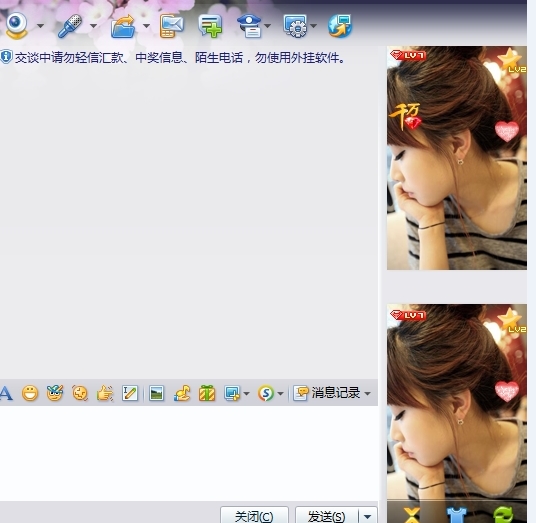Capture a screenshot with the screen capture icon
The width and height of the screenshot is (536, 523).
click(x=232, y=393)
